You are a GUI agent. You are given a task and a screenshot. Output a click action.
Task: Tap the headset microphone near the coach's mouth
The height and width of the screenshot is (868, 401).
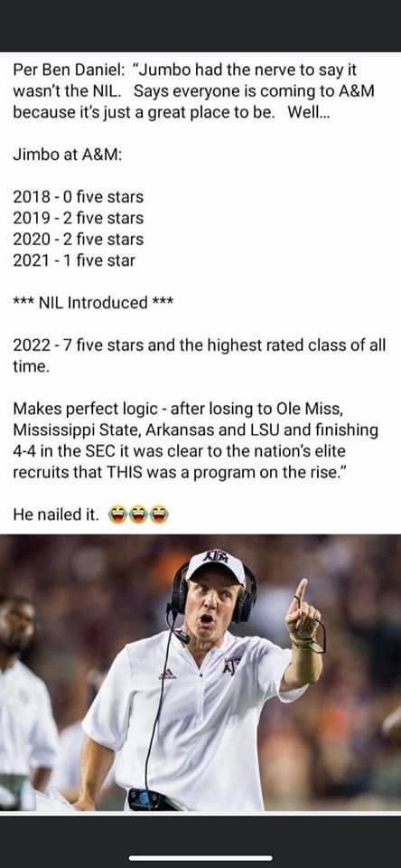click(x=182, y=636)
